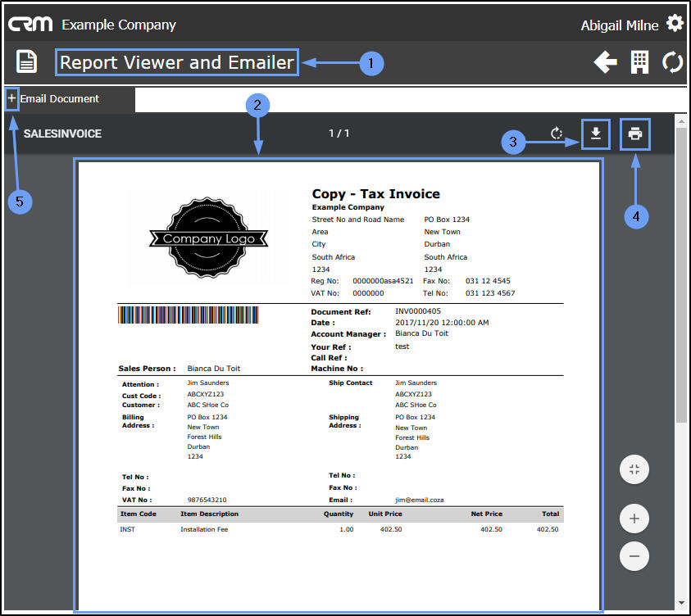691x616 pixels.
Task: Click the Company Logo image on invoice
Action: (207, 238)
